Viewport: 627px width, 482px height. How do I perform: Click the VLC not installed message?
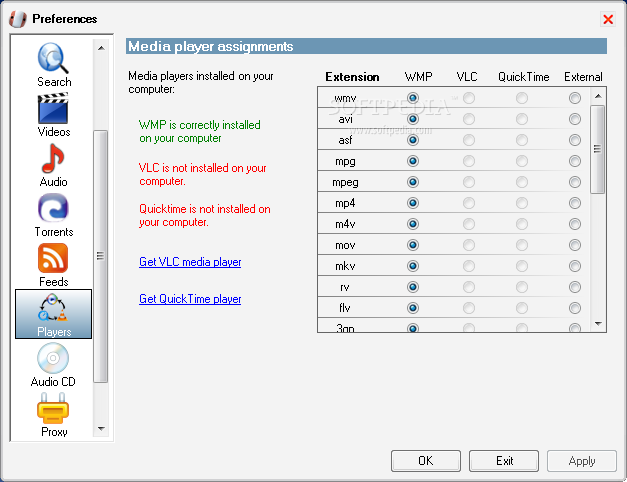202,174
